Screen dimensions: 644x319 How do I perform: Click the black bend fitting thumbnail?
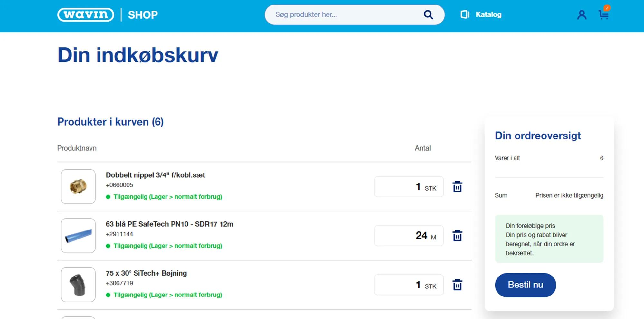coord(78,285)
